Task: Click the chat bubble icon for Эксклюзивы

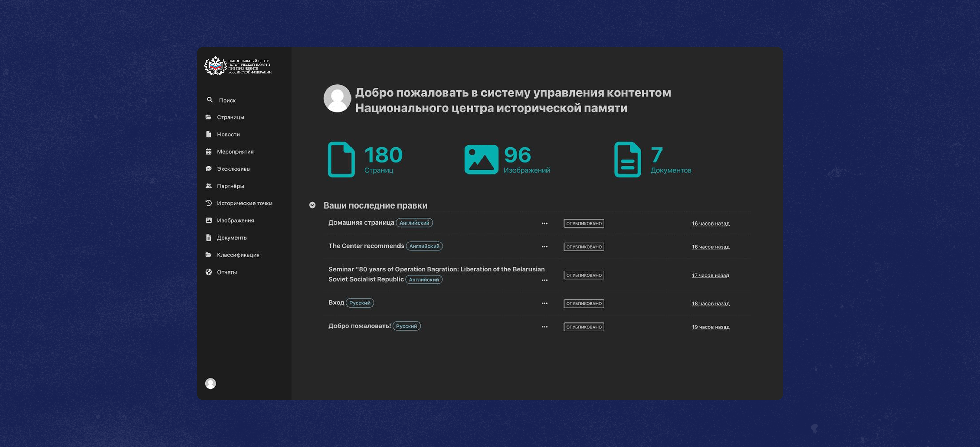Action: 209,168
